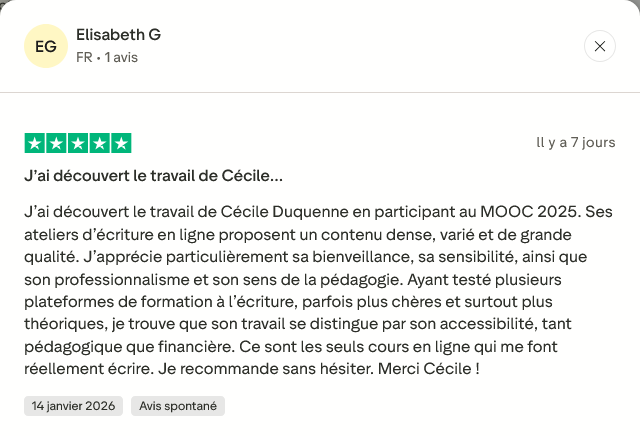Click the "14 janvier 2026" date badge
Viewport: 640px width, 436px height.
[73, 406]
